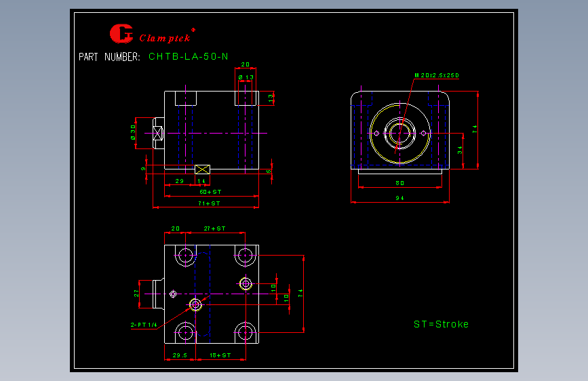Select the 34 height dimension
The image size is (588, 381).
(x=460, y=150)
